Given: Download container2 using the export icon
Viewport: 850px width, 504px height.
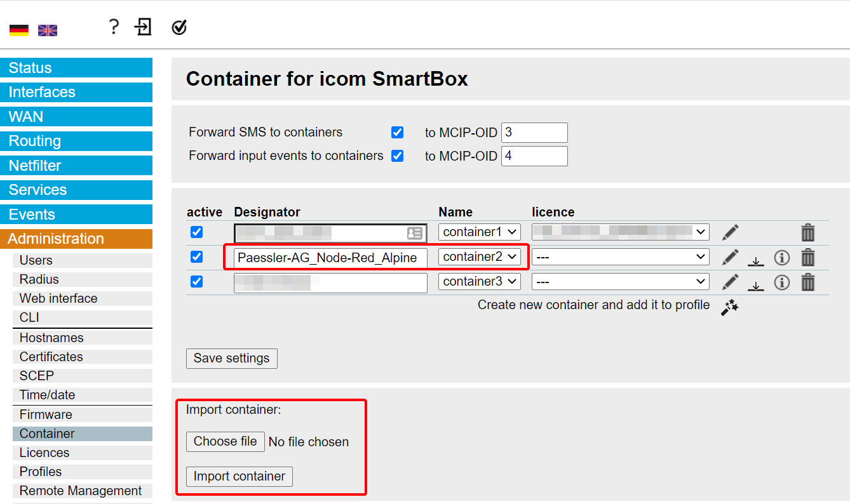Looking at the screenshot, I should tap(755, 260).
